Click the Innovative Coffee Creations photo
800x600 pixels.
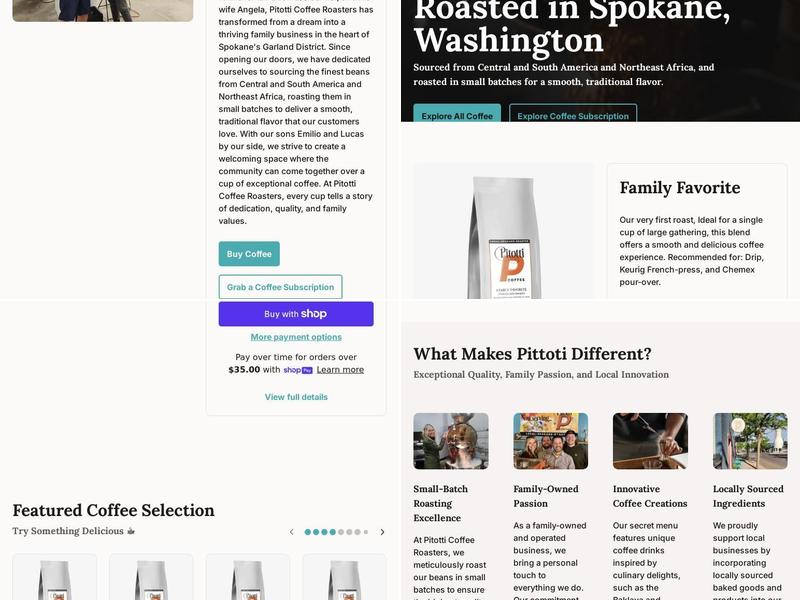(x=650, y=441)
